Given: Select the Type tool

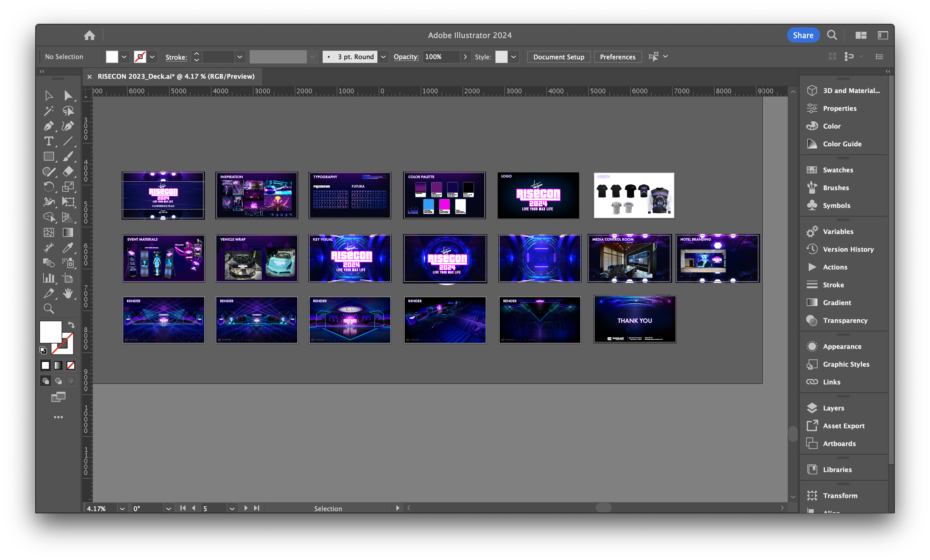Looking at the screenshot, I should click(49, 141).
